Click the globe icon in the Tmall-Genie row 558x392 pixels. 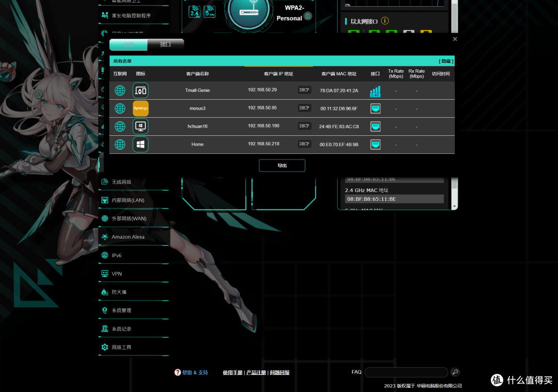point(120,90)
